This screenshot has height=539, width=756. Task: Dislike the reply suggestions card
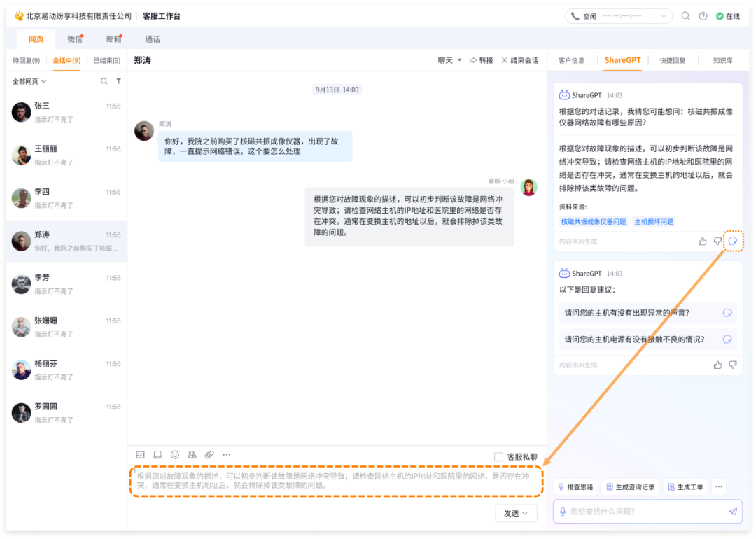pyautogui.click(x=733, y=365)
